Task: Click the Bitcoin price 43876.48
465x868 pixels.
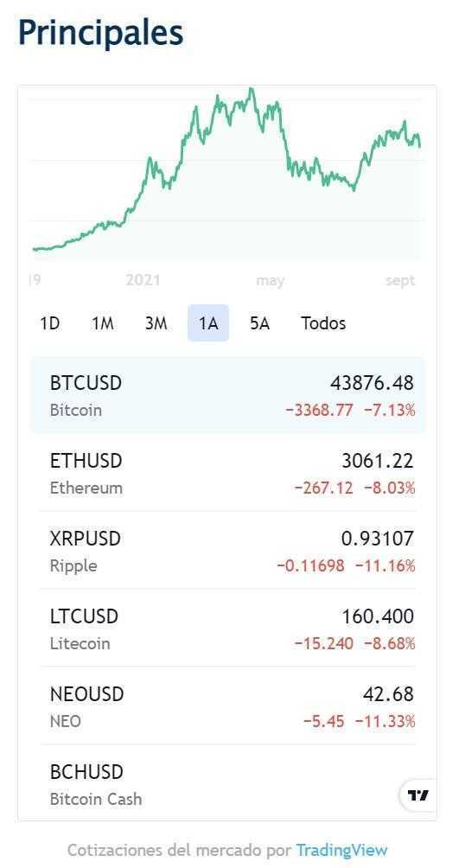Action: tap(372, 382)
